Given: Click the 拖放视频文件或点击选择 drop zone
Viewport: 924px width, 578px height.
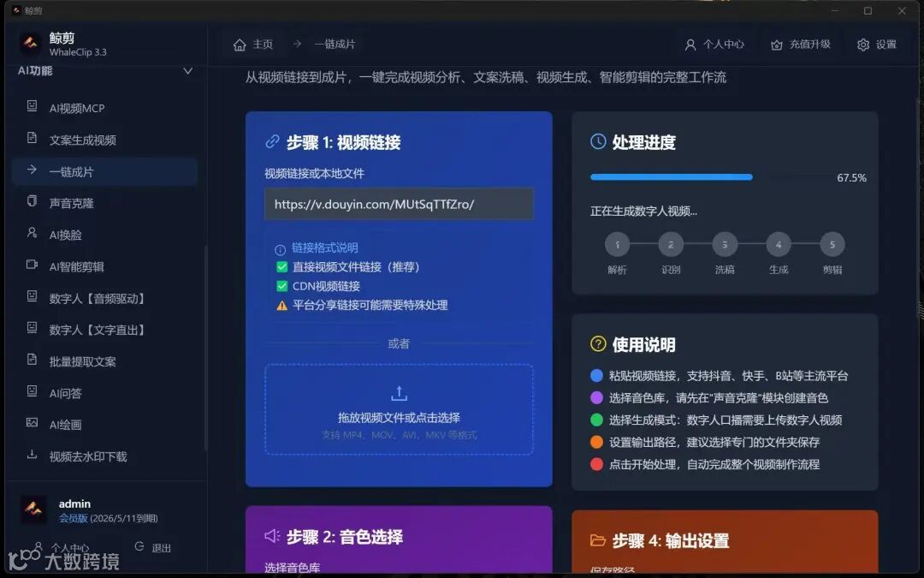Looking at the screenshot, I should point(399,409).
